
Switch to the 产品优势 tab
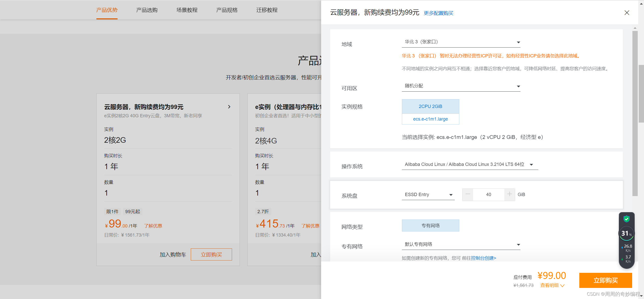(x=107, y=10)
